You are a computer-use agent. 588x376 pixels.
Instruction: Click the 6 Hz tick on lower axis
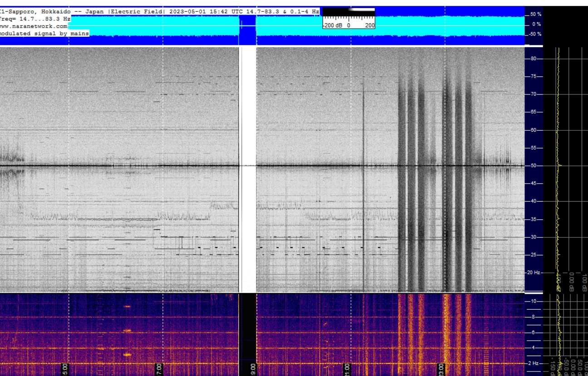[x=534, y=332]
